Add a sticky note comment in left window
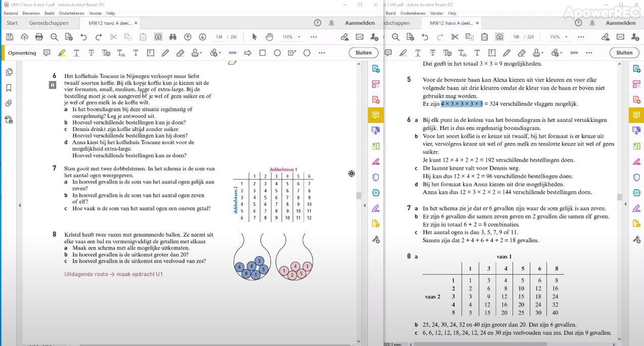Image resolution: width=644 pixels, height=346 pixels. point(47,53)
